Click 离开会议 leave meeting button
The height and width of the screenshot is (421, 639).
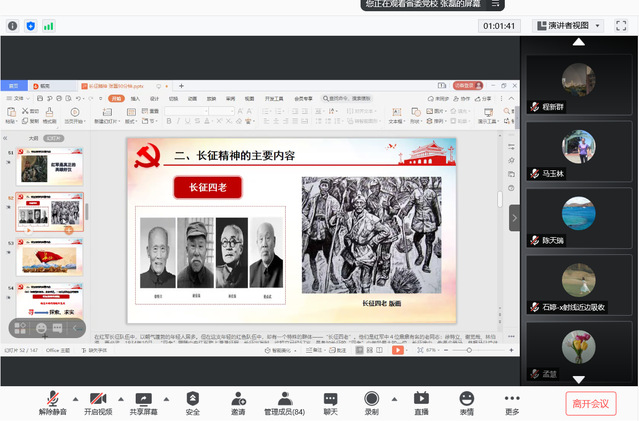[590, 403]
